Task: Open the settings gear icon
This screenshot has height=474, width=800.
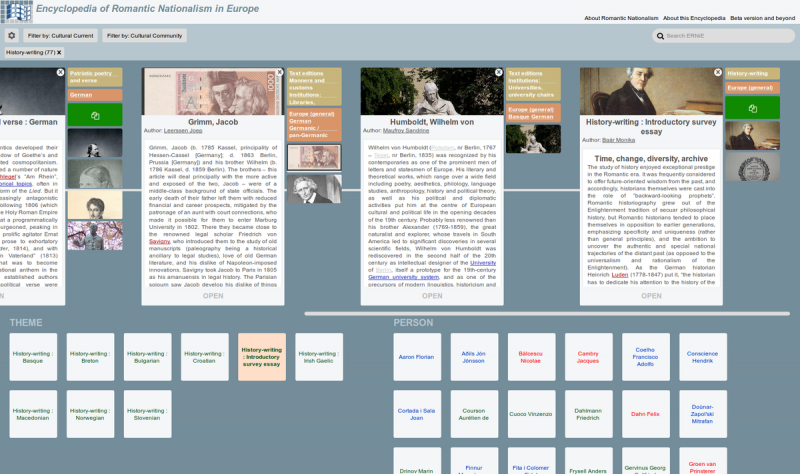Action: click(x=12, y=36)
